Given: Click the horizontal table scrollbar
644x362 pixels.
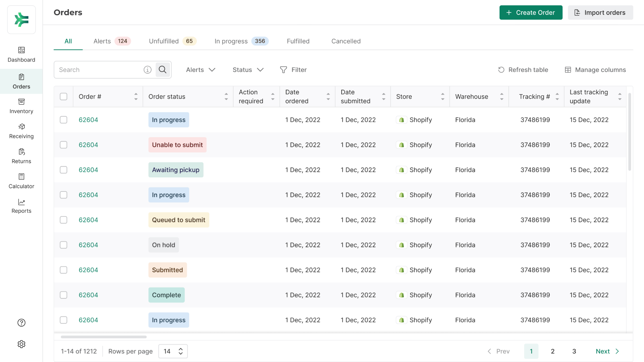Looking at the screenshot, I should 104,337.
